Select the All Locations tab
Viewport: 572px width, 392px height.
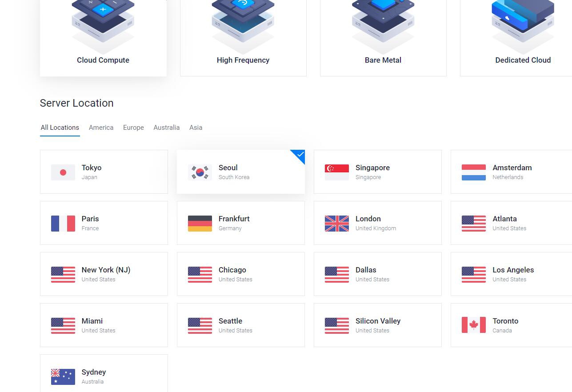pos(60,128)
